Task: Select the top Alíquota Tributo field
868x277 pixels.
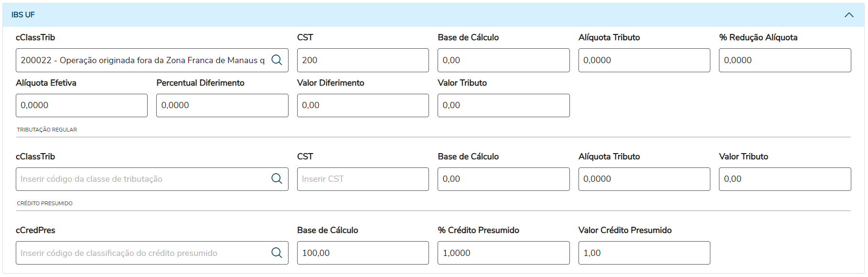Action: 643,60
